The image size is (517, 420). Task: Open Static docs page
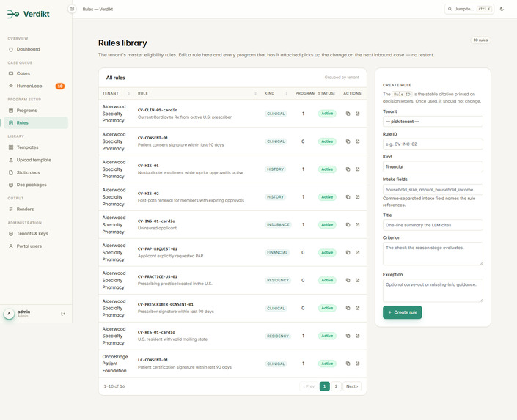tap(36, 172)
